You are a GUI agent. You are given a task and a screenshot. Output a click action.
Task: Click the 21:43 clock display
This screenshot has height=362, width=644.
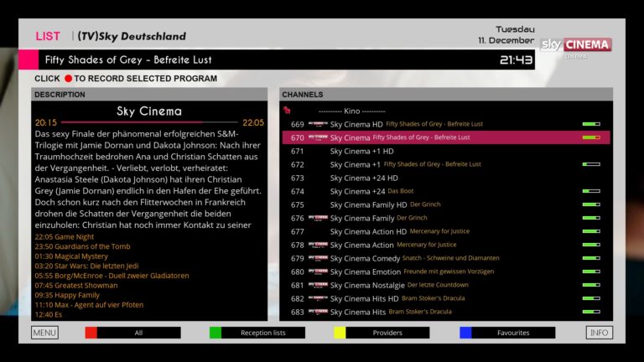pyautogui.click(x=516, y=60)
